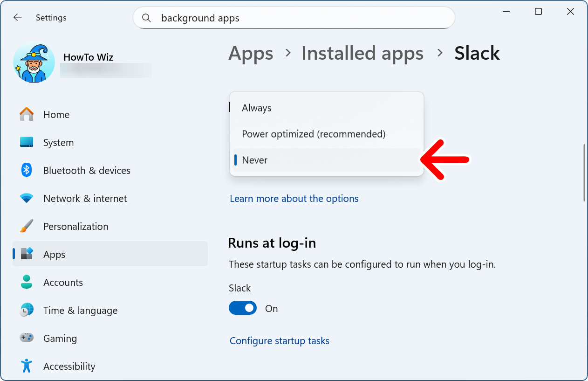Go to Accounts in sidebar
Viewport: 588px width, 381px height.
[x=63, y=282]
